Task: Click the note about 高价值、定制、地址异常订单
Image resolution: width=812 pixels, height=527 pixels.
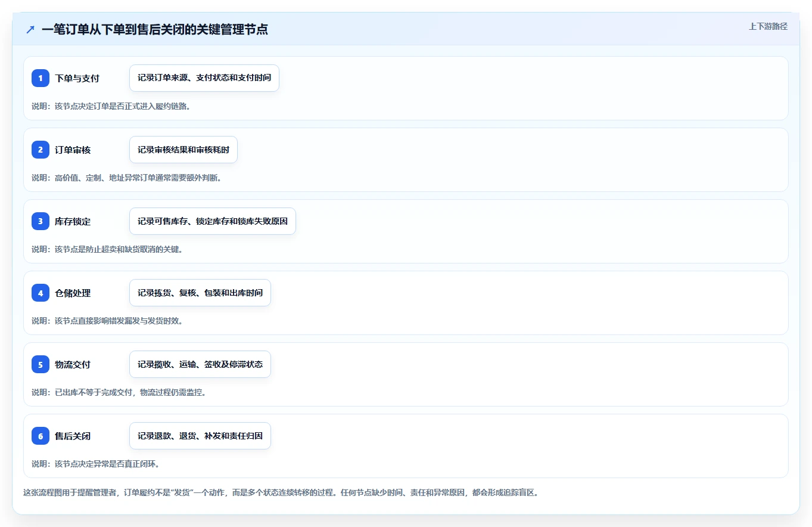Action: tap(127, 178)
